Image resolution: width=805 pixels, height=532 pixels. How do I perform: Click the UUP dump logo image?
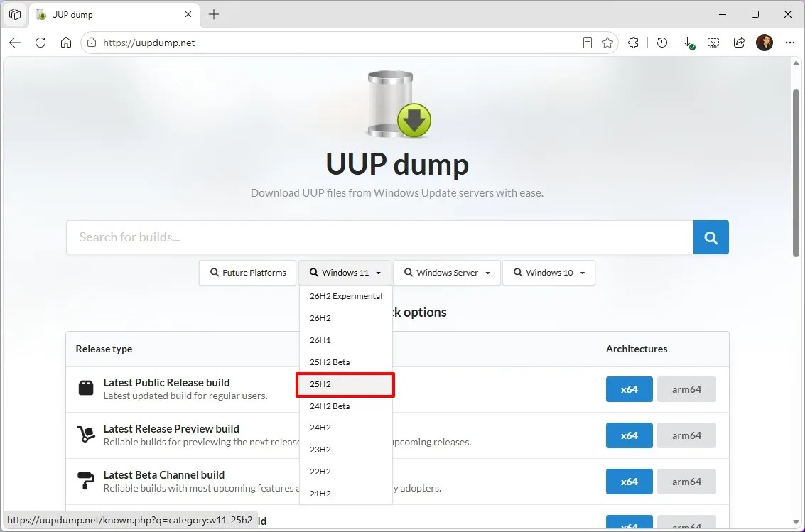(399, 104)
